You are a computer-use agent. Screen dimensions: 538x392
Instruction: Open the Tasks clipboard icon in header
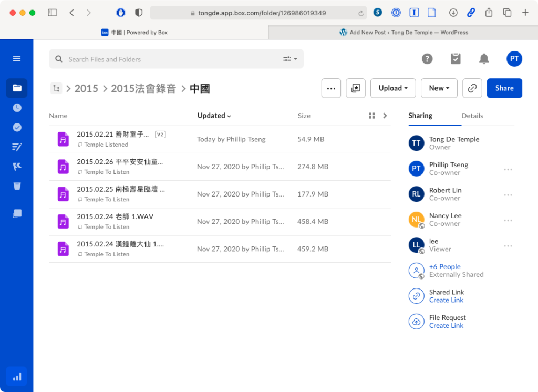pyautogui.click(x=456, y=59)
